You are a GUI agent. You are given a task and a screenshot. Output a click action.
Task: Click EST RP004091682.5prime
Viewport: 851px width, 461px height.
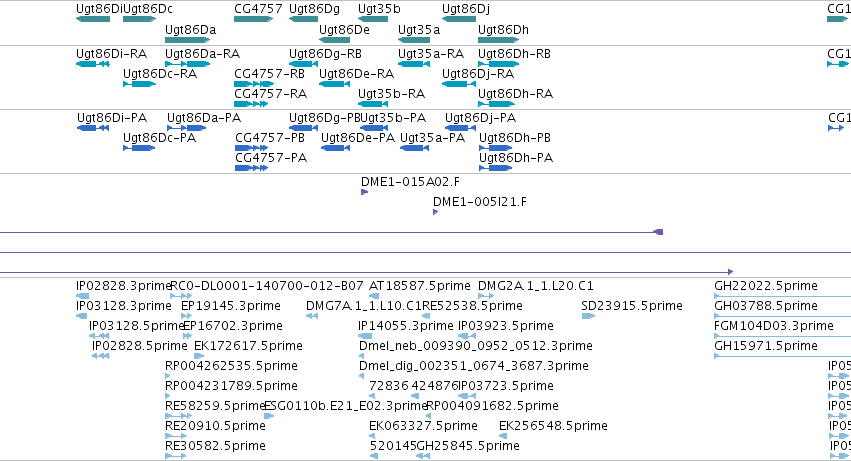click(492, 407)
